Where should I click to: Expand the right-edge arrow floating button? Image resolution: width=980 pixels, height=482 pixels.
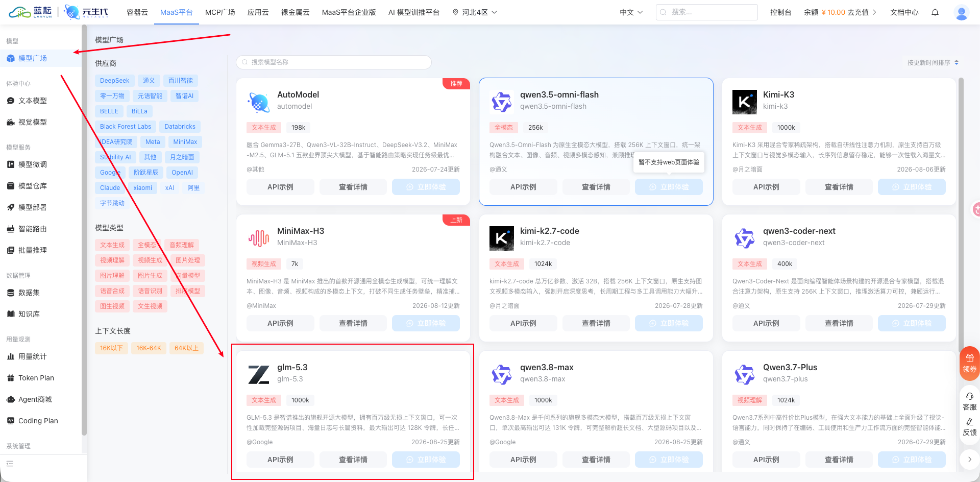970,460
